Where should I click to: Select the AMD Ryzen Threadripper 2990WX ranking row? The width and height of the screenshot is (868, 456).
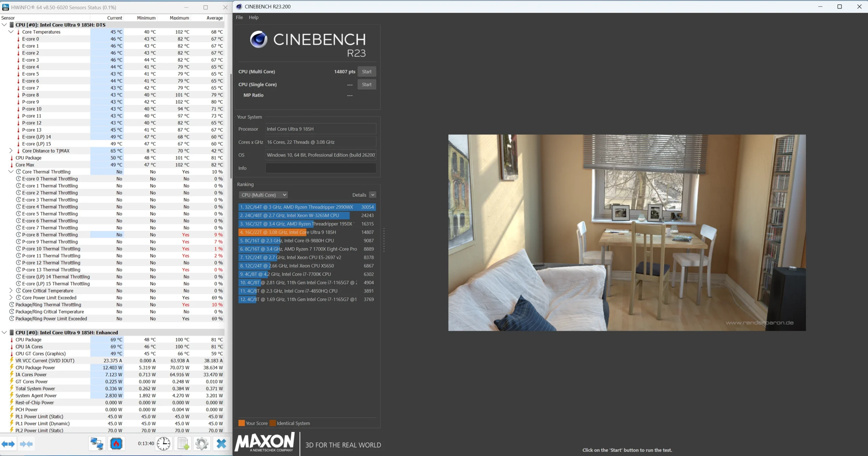click(307, 207)
